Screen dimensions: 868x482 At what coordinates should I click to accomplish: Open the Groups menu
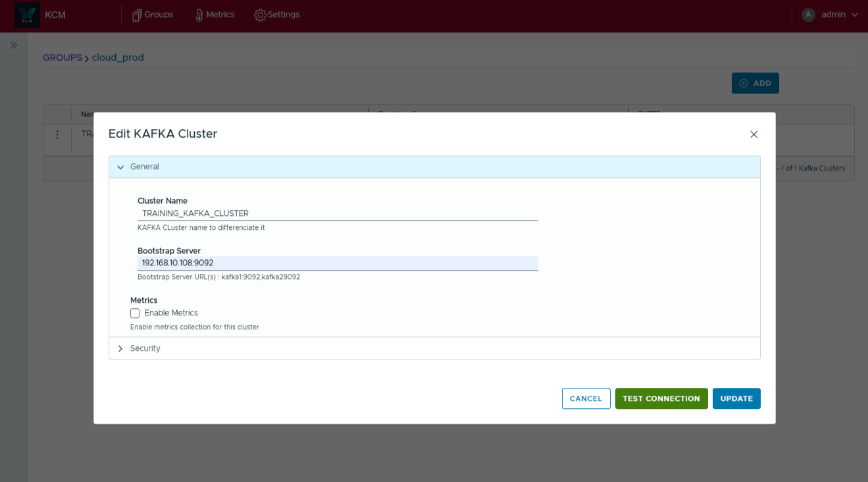(159, 14)
